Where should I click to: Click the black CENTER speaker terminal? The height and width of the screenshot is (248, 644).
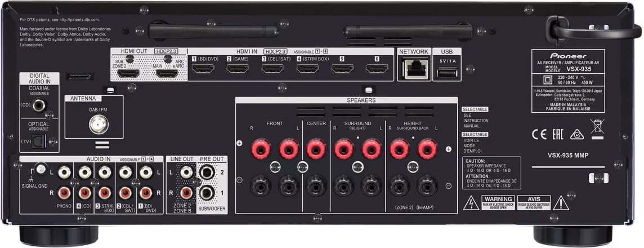coord(317,184)
